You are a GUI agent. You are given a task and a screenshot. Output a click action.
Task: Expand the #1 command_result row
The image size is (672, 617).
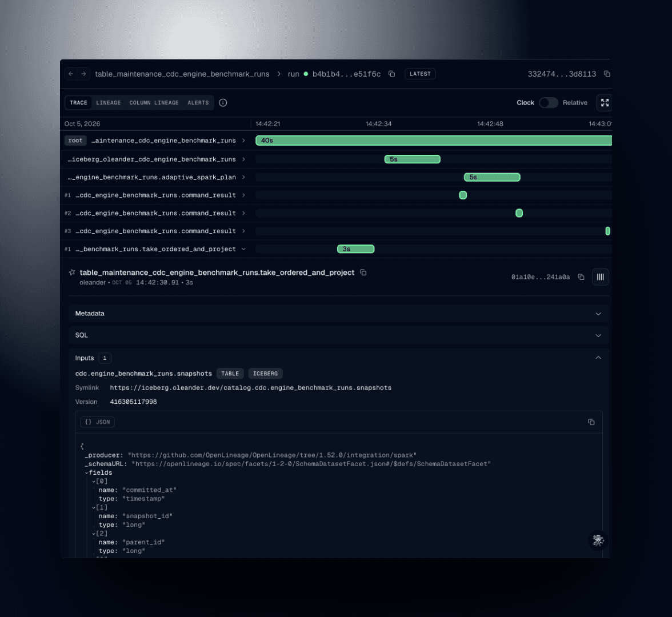coord(243,195)
